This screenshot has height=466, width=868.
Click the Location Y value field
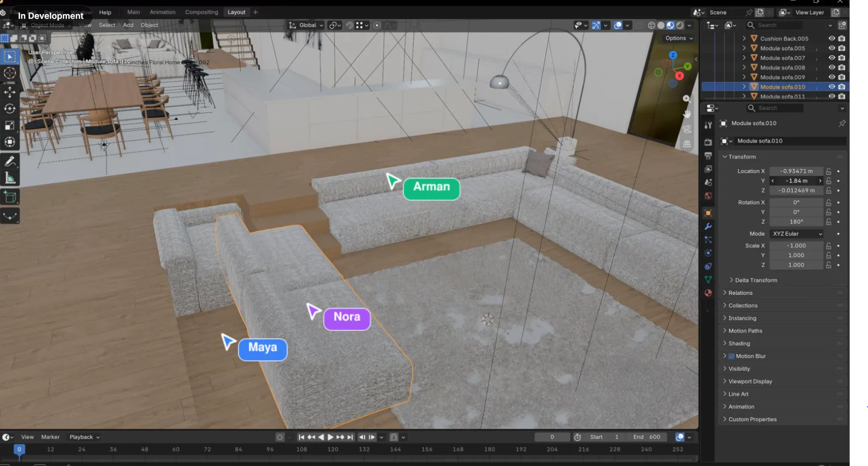pyautogui.click(x=796, y=181)
